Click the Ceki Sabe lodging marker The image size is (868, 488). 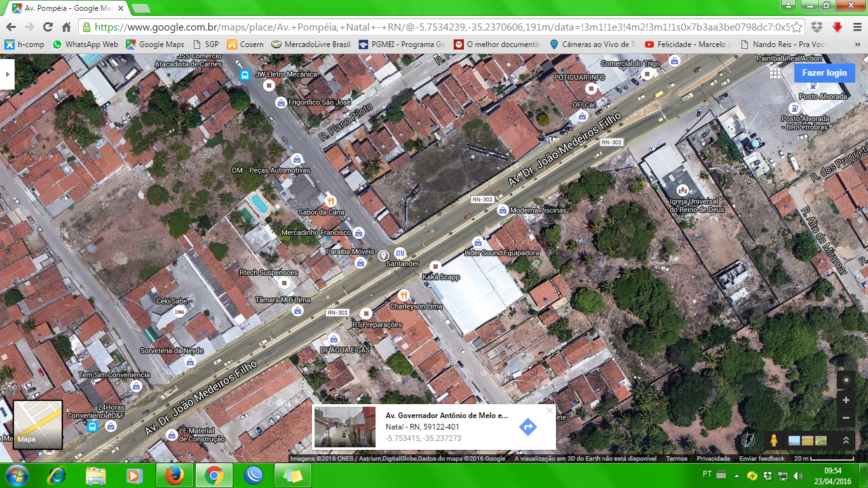[x=179, y=312]
